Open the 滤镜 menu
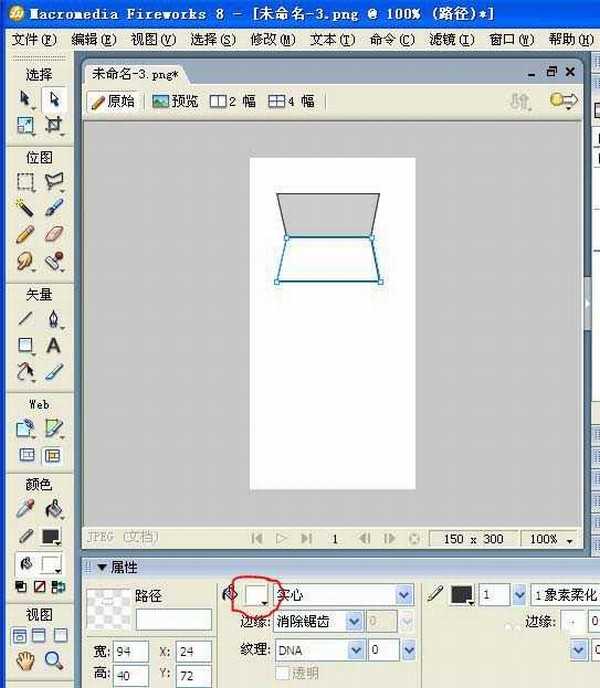The image size is (600, 688). (452, 40)
